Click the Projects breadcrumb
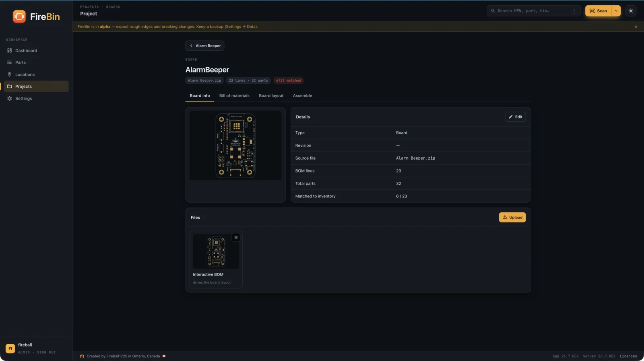Image resolution: width=644 pixels, height=361 pixels. 89,7
